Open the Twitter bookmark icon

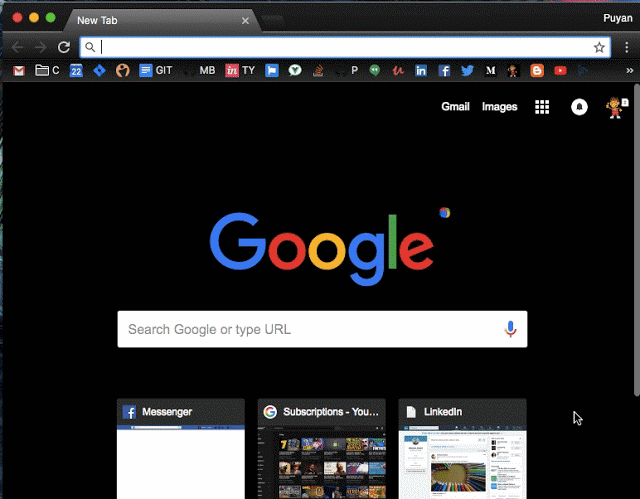[467, 71]
